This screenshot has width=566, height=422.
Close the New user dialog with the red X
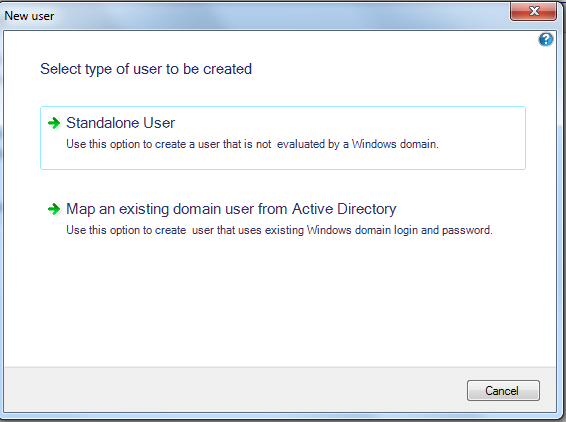533,11
